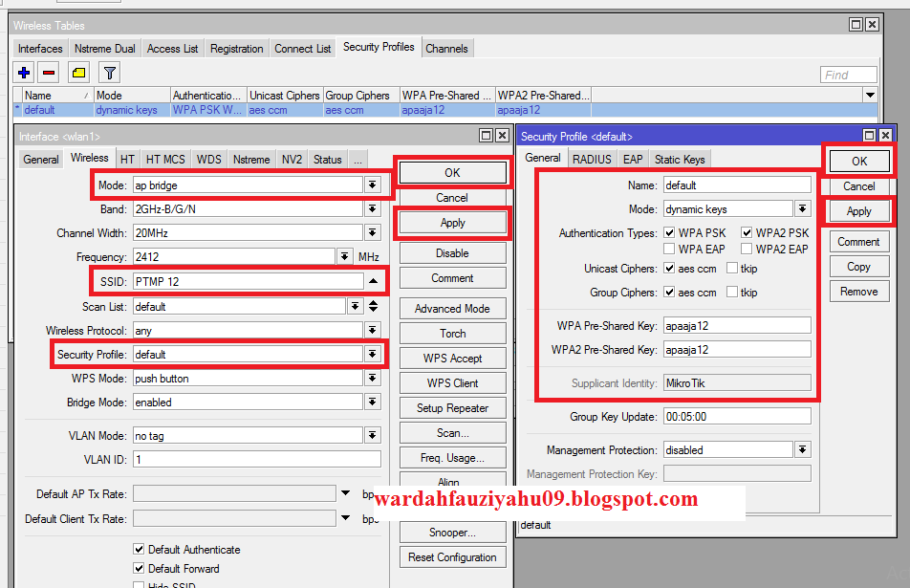Screen dimensions: 910x588
Task: Click the Advanced Mode button
Action: [452, 309]
